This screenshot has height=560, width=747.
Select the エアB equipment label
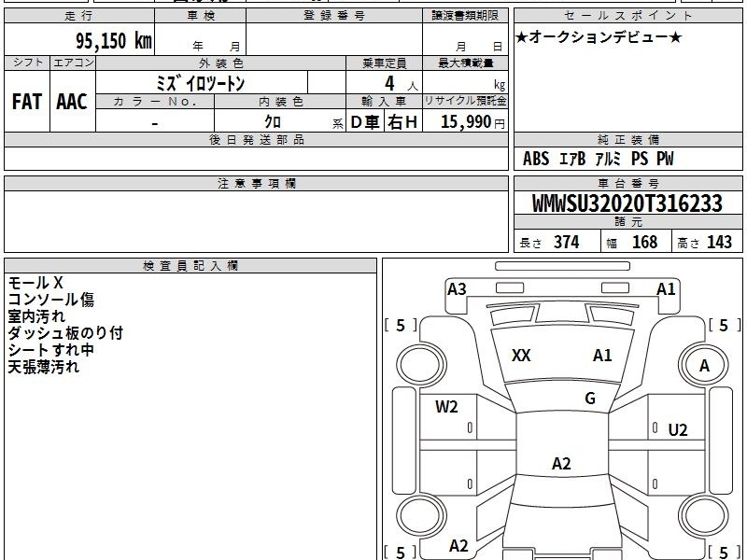(x=572, y=159)
